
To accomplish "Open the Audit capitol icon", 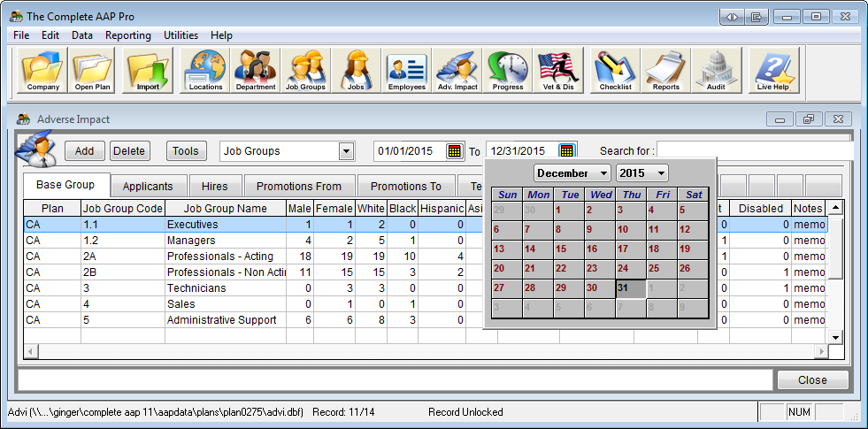I will (x=717, y=70).
